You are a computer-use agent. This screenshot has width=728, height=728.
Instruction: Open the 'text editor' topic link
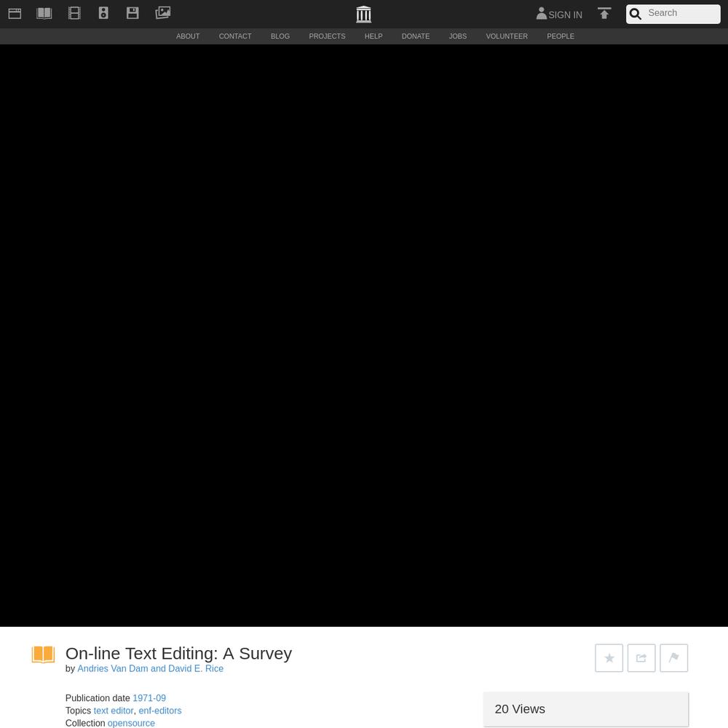[114, 711]
